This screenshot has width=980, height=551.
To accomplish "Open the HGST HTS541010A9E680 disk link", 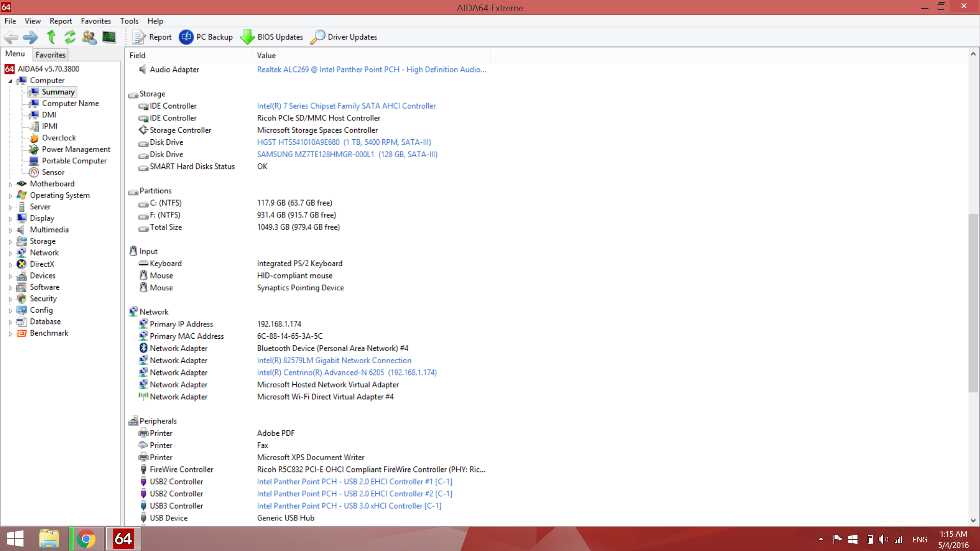I will coord(344,142).
